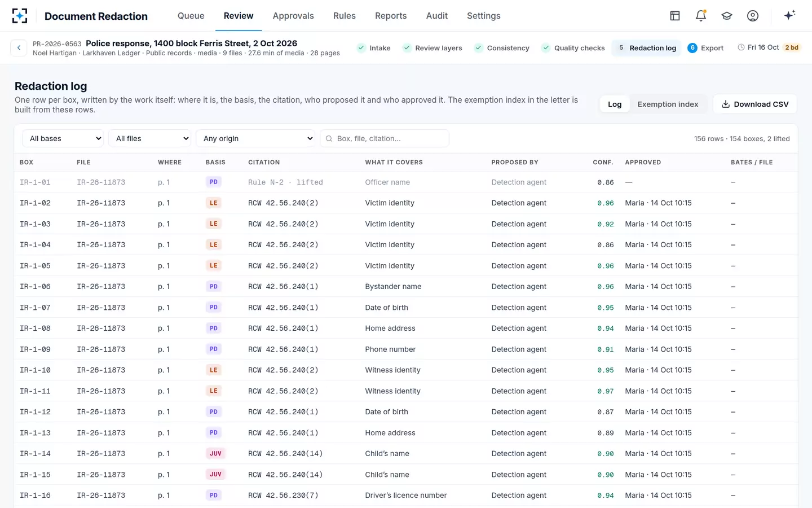This screenshot has height=508, width=812.
Task: Open the All bases filter dropdown
Action: pyautogui.click(x=63, y=138)
